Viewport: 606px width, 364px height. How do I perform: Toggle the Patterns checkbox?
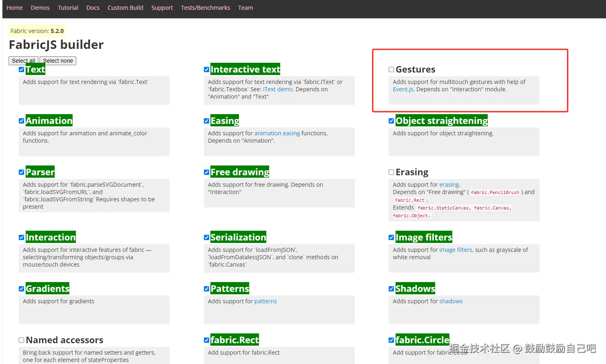[206, 289]
